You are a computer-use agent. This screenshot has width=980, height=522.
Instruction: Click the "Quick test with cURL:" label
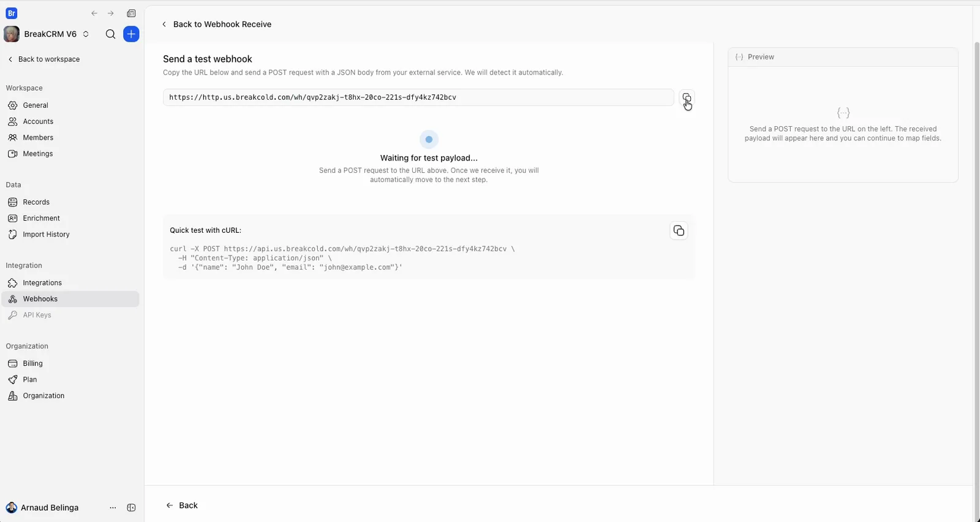tap(205, 230)
